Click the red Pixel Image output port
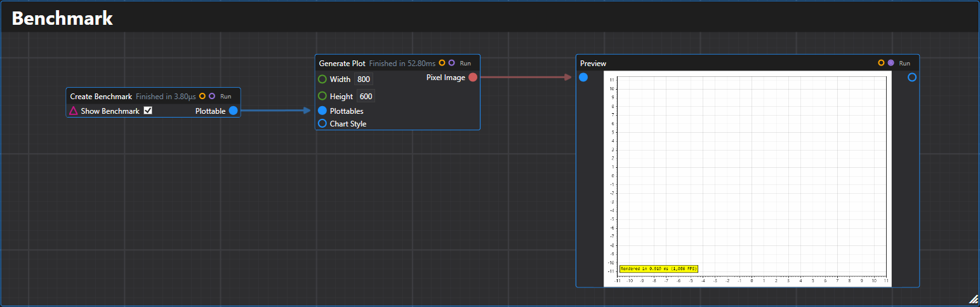 point(473,78)
